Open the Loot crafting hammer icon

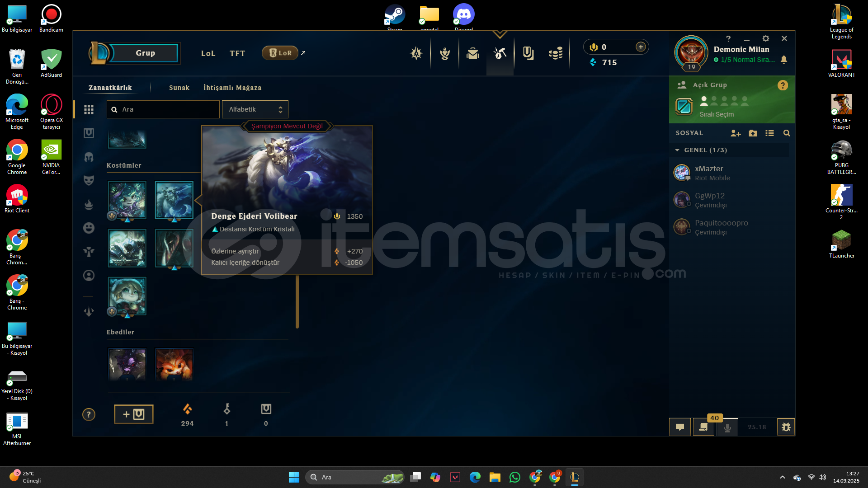(x=500, y=53)
